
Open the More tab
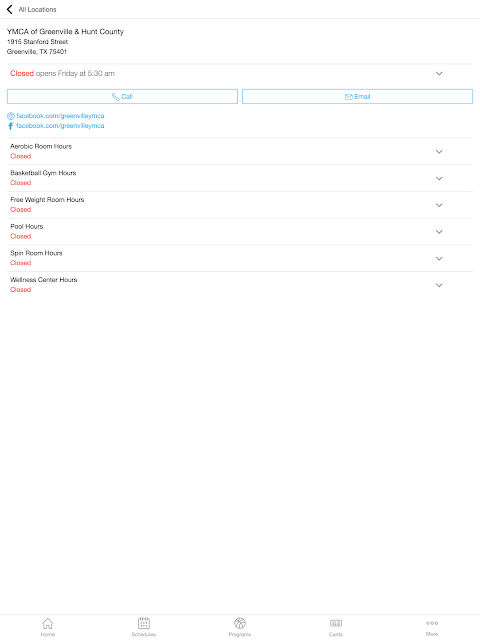click(x=432, y=627)
